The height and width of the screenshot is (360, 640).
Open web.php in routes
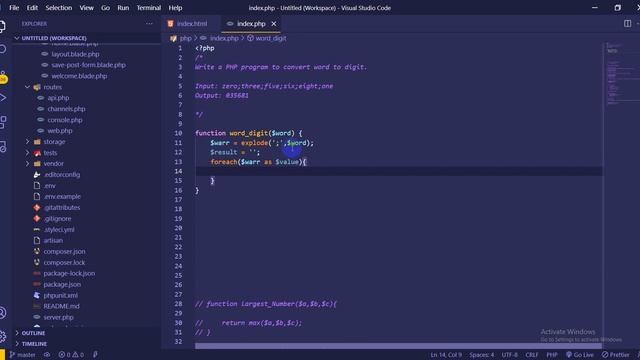tap(60, 131)
